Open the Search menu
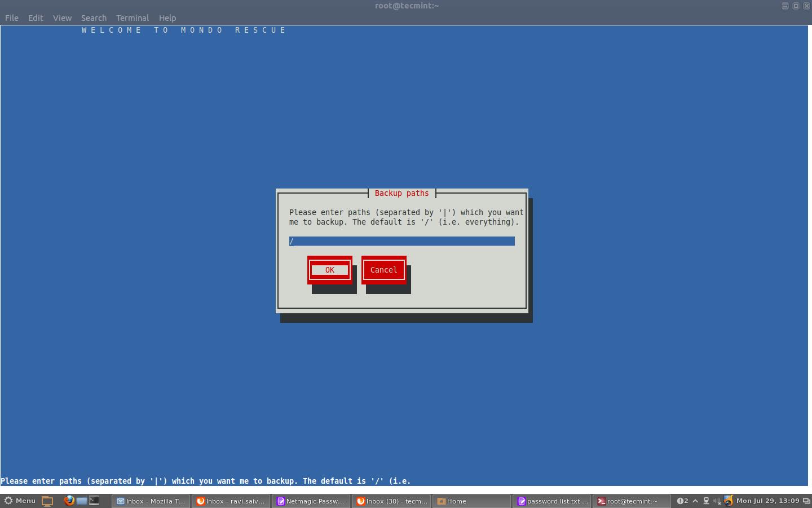Viewport: 812px width, 508px height. pyautogui.click(x=94, y=18)
